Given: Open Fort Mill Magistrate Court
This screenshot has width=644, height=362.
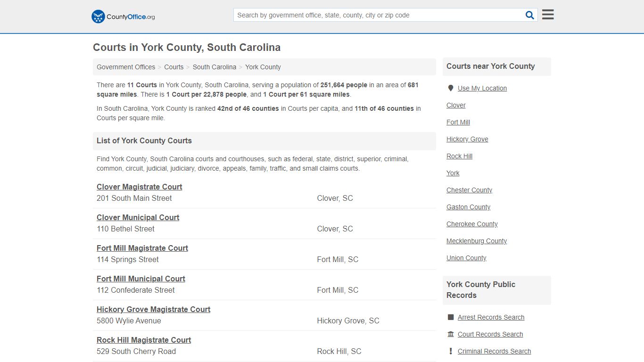Looking at the screenshot, I should click(x=142, y=248).
